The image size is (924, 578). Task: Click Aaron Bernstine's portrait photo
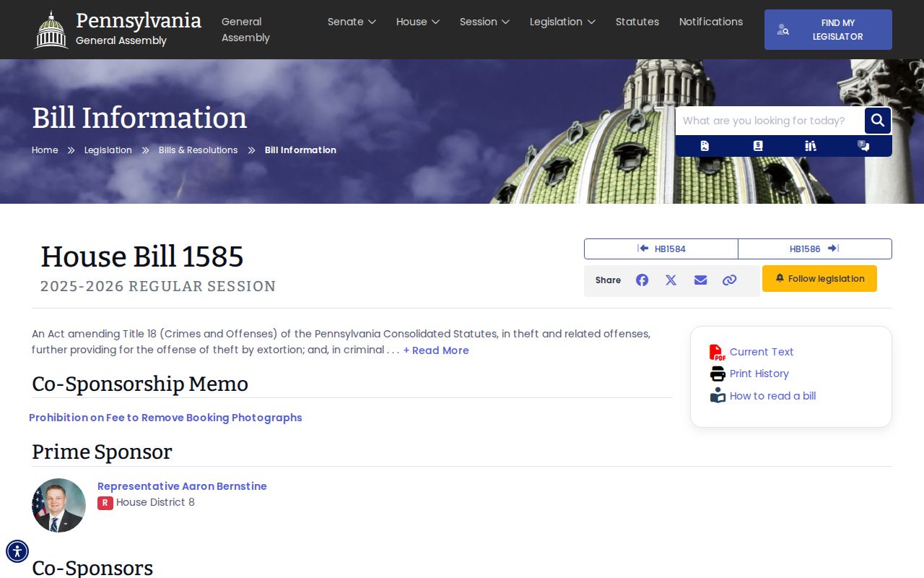coord(58,505)
